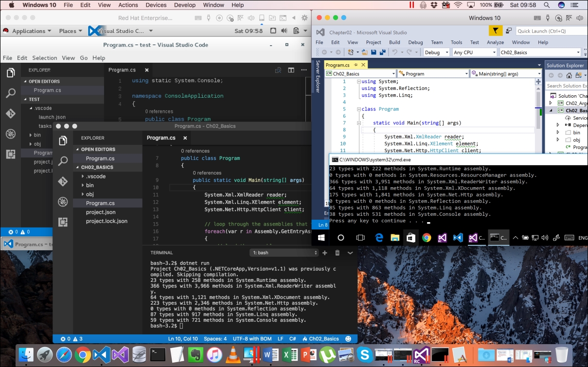Click the Ch02_Basics project indicator in the status bar
This screenshot has width=588, height=367.
[321, 339]
